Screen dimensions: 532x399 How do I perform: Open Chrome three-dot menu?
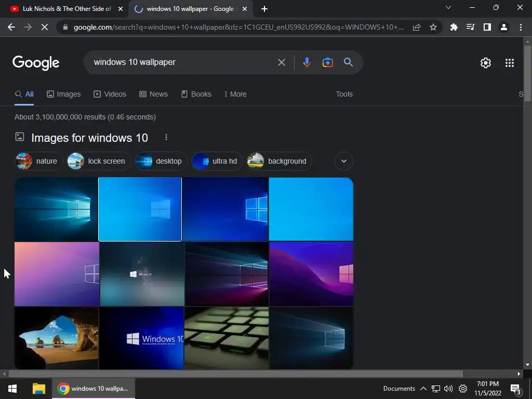[521, 27]
